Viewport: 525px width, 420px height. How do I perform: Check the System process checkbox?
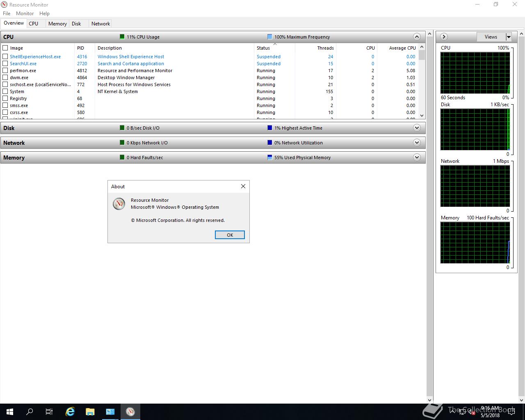coord(5,91)
